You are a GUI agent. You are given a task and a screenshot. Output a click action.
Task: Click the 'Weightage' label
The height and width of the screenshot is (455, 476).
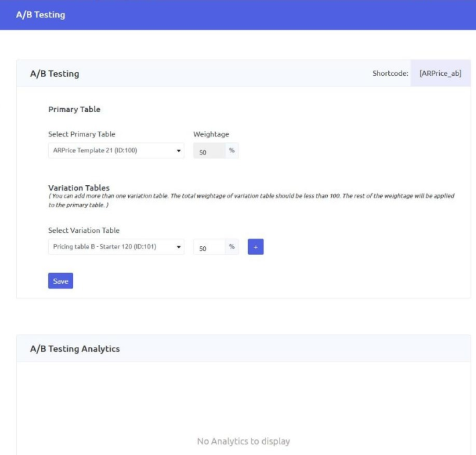(x=211, y=134)
